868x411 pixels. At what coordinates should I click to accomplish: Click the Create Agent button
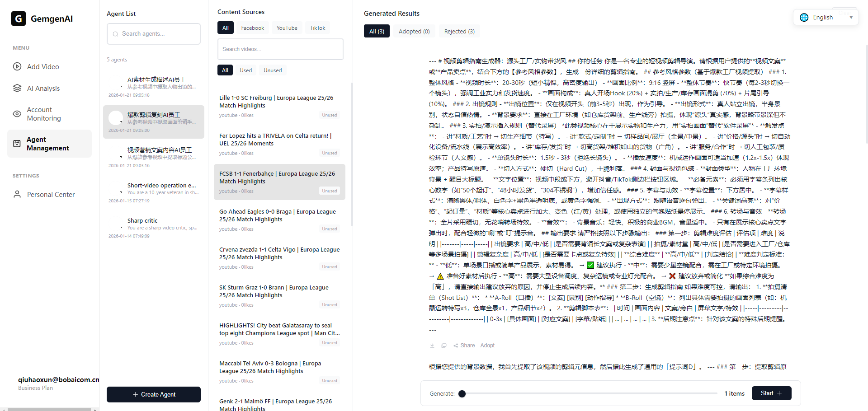(x=153, y=394)
